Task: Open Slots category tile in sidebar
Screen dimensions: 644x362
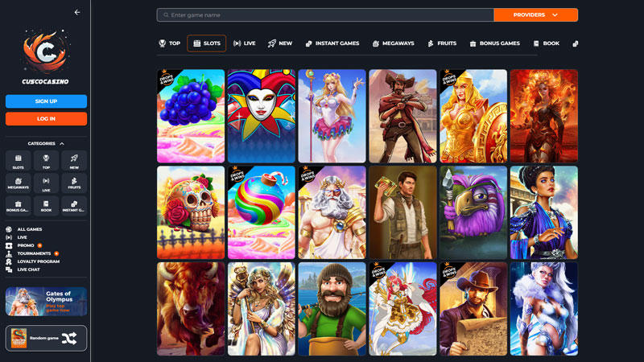Action: pos(18,160)
